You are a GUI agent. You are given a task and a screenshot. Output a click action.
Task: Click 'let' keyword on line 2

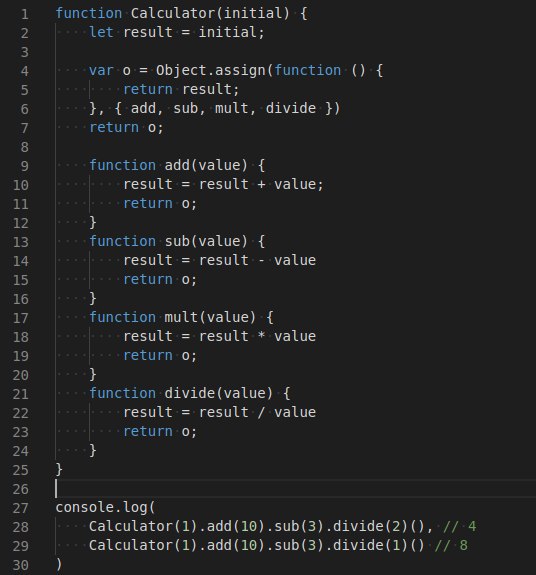(101, 32)
